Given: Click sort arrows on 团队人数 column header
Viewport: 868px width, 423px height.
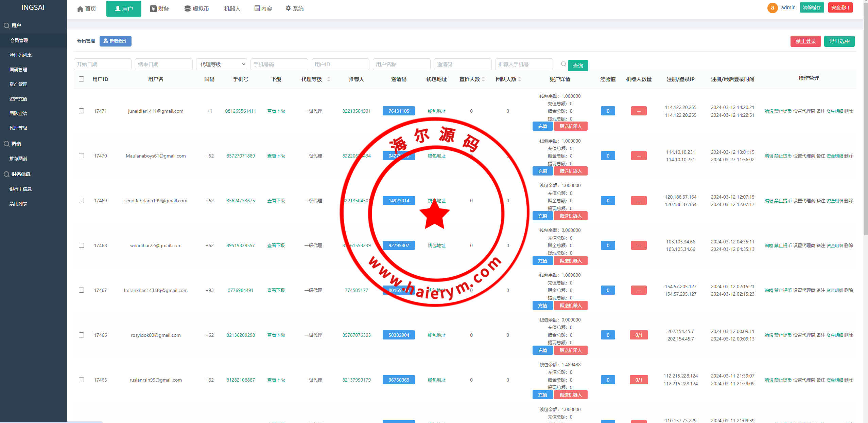Looking at the screenshot, I should [x=520, y=79].
